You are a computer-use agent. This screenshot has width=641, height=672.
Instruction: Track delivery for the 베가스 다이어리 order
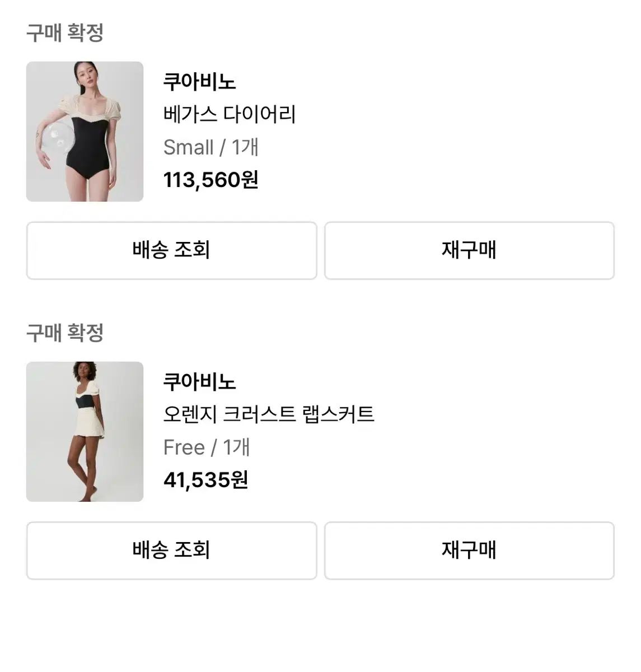coord(171,250)
